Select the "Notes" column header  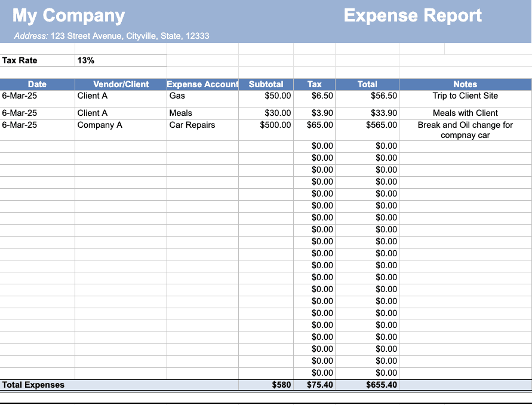click(465, 84)
